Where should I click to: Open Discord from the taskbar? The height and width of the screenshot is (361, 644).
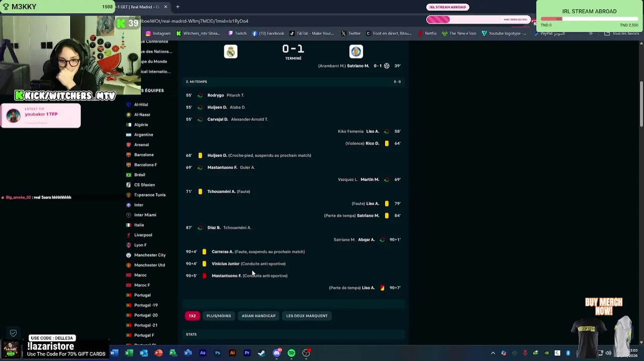click(x=277, y=353)
